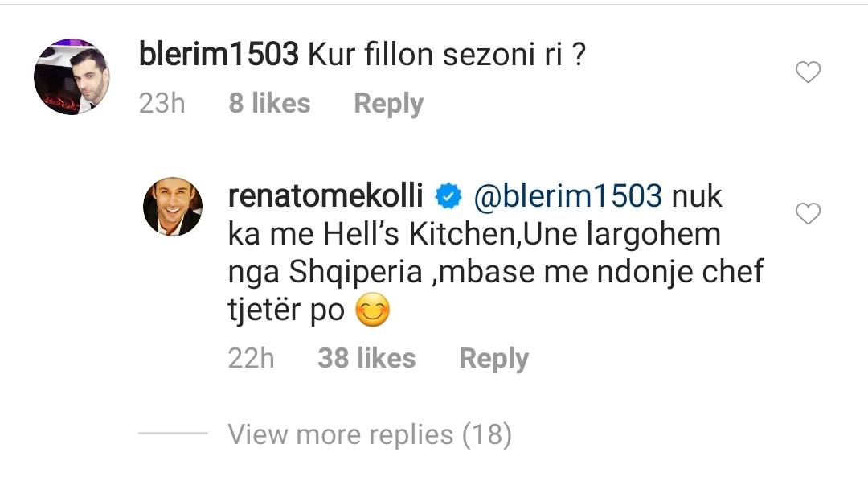868x477 pixels.
Task: Open the renatomekolli username link
Action: (x=328, y=195)
